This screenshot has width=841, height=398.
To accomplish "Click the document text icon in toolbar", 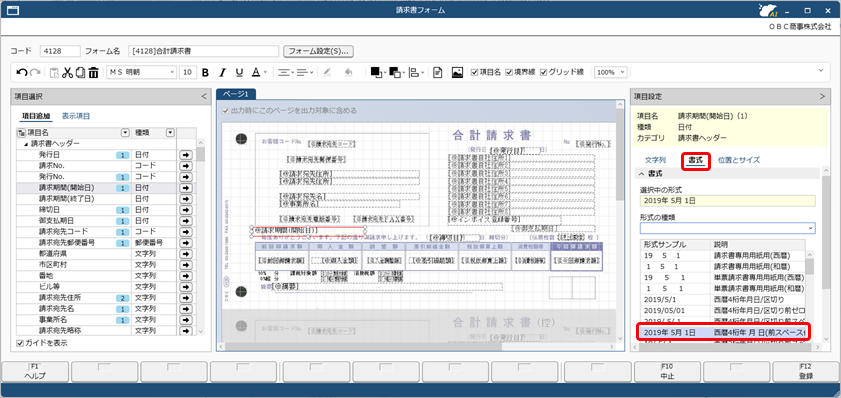I will coord(438,72).
